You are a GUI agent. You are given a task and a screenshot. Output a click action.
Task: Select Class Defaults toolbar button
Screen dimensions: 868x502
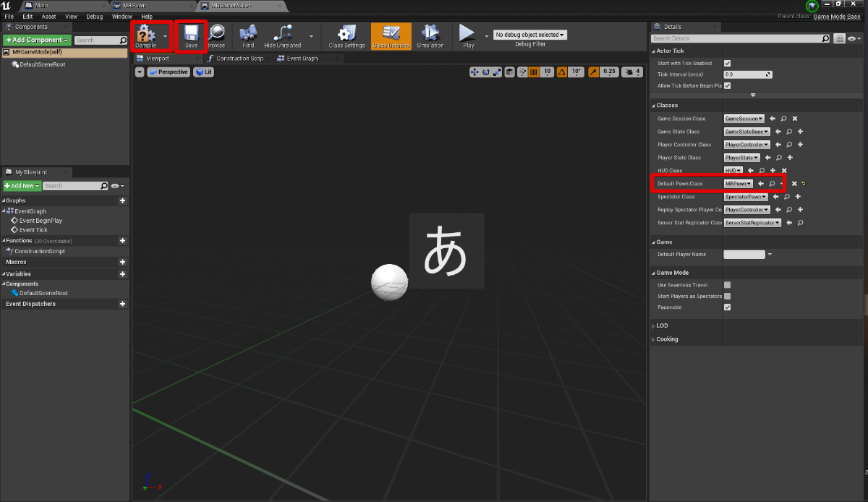(391, 35)
